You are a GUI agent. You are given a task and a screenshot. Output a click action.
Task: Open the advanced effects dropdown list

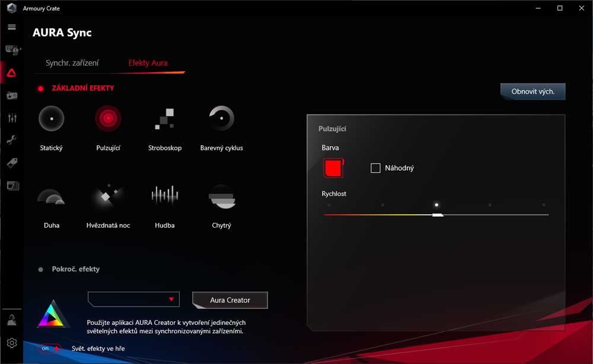133,299
